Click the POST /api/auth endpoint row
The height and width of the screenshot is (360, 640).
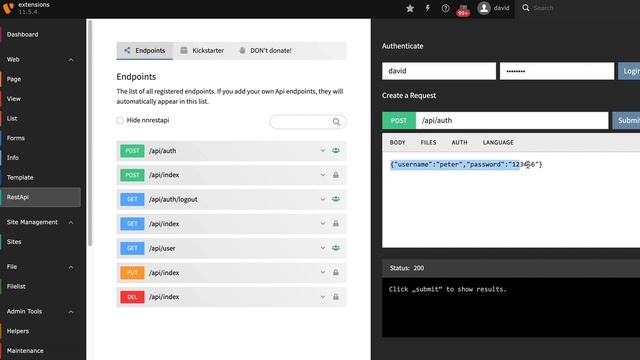pyautogui.click(x=231, y=151)
